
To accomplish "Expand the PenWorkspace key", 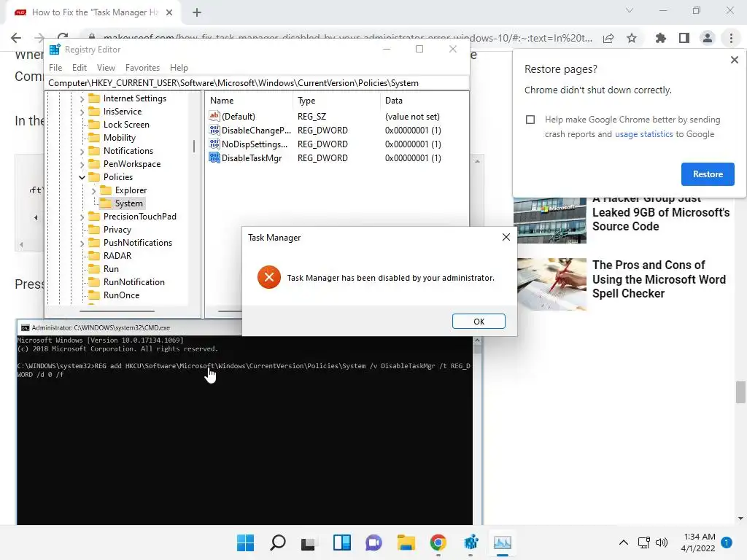I will 82,164.
